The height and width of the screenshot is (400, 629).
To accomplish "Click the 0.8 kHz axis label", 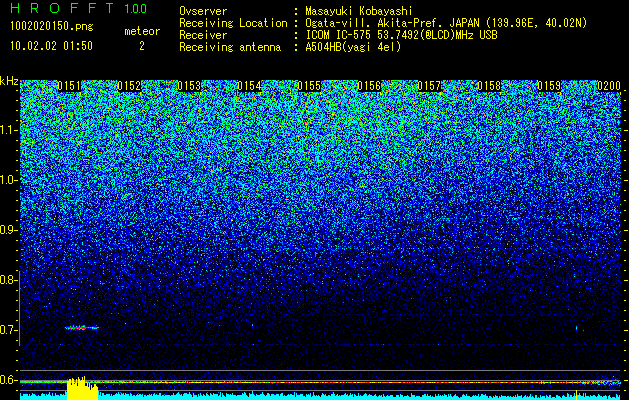I will tap(9, 280).
